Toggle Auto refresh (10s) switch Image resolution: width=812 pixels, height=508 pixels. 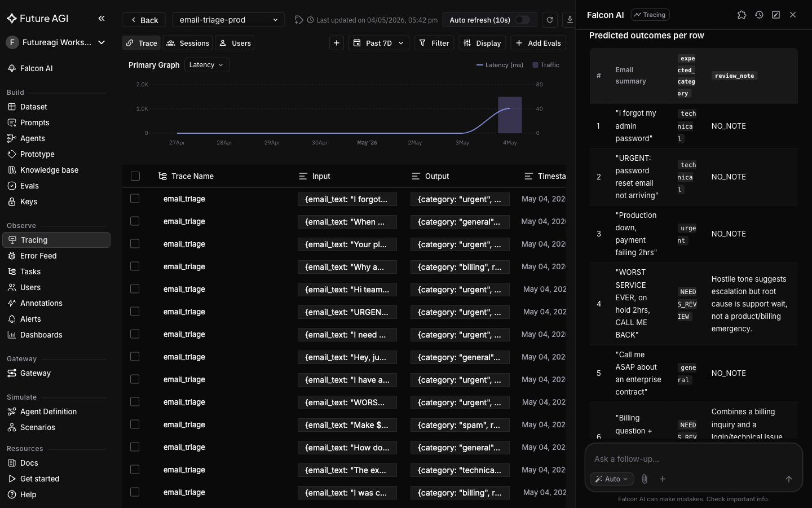click(522, 20)
